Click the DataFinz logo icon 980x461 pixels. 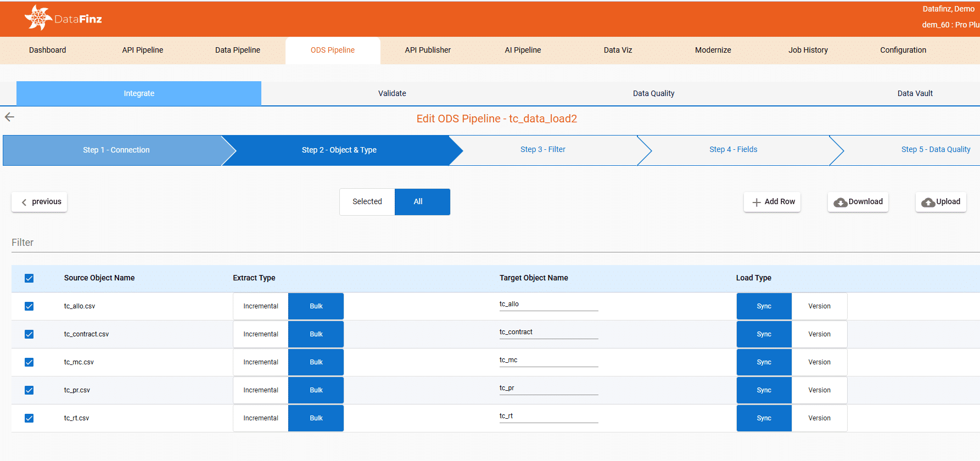click(38, 18)
